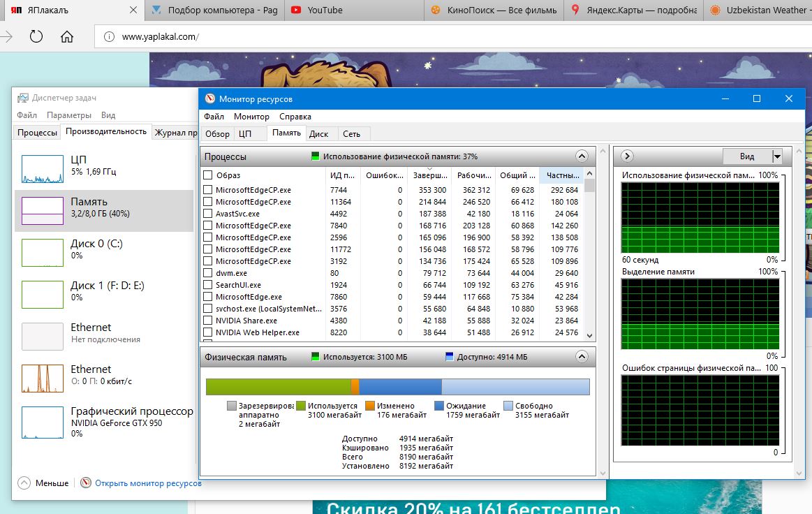Collapse the Процессы section chevron
The width and height of the screenshot is (812, 514).
(581, 156)
